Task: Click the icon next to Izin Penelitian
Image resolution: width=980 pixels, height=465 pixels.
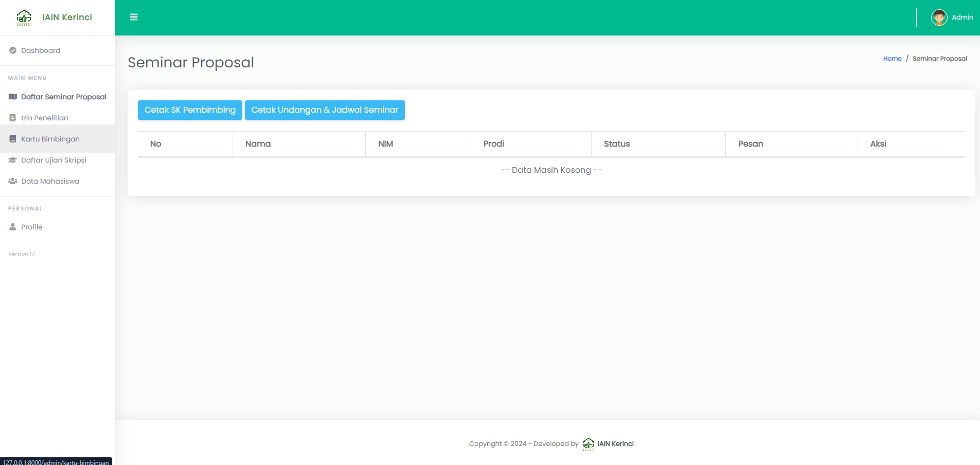Action: coord(13,118)
